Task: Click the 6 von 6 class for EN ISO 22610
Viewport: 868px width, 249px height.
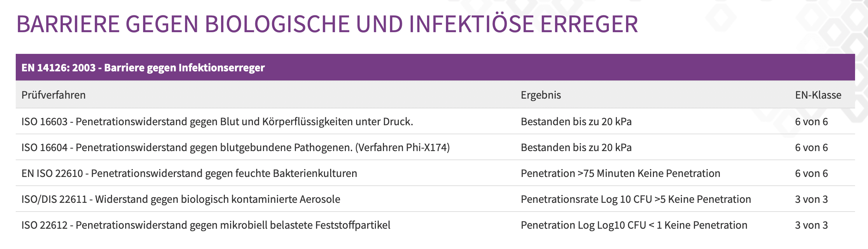Action: tap(811, 173)
